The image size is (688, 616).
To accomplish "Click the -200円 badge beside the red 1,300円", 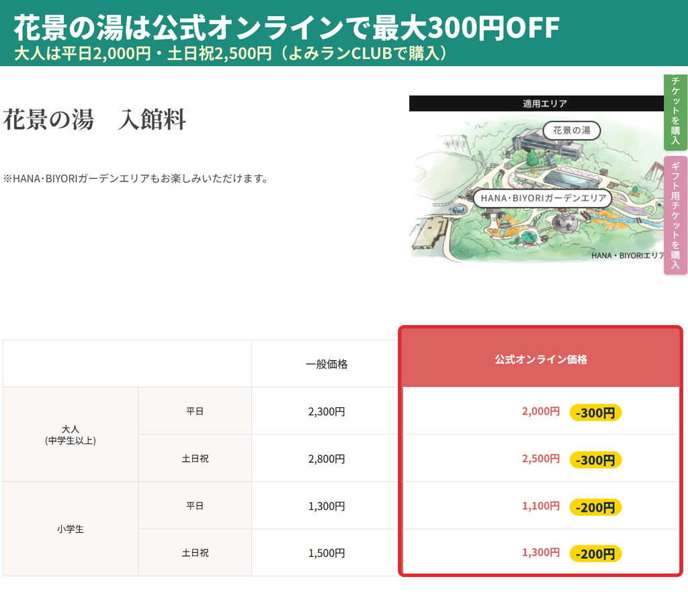I will [595, 554].
